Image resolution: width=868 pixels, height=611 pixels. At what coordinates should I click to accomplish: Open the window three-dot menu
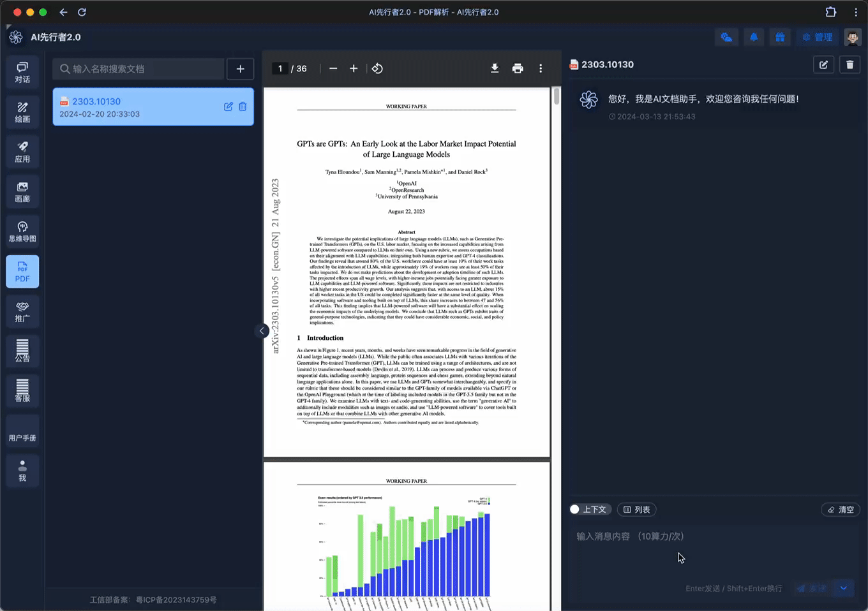coord(856,12)
